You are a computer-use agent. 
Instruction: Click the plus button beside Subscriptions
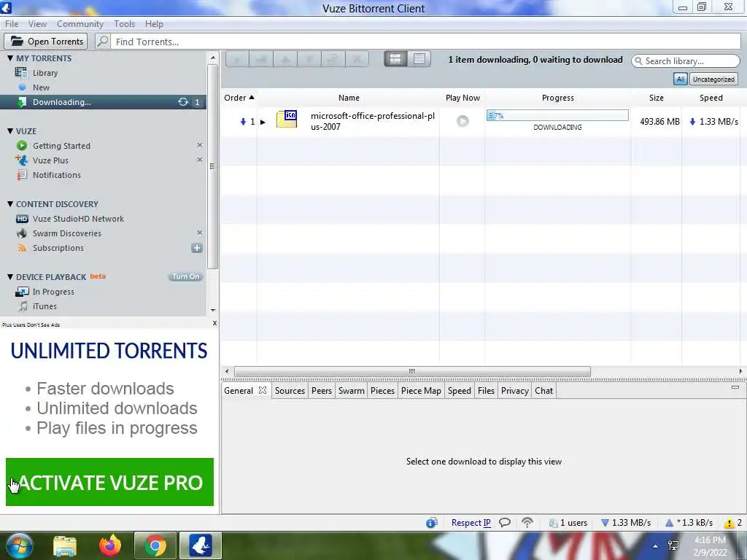point(197,248)
